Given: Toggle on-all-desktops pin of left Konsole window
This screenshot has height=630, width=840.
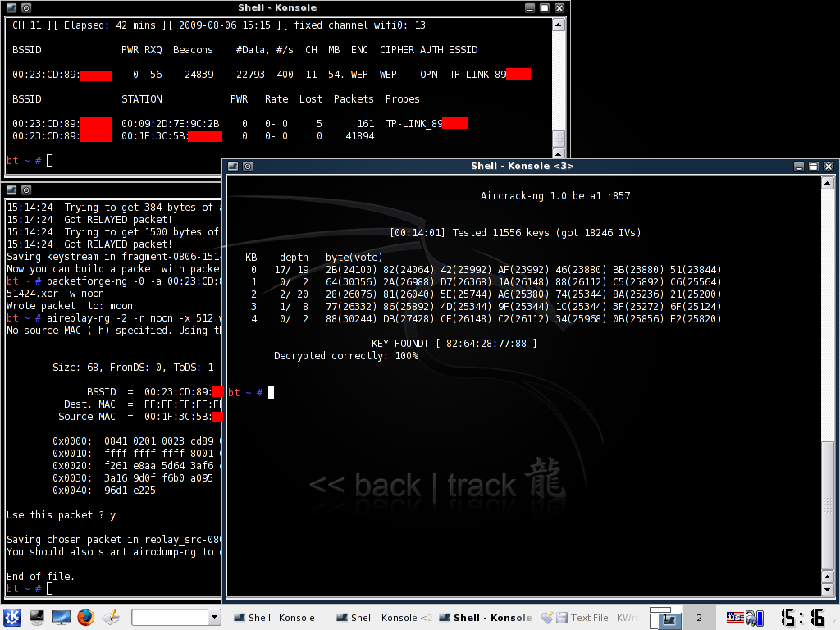Looking at the screenshot, I should pyautogui.click(x=25, y=189).
